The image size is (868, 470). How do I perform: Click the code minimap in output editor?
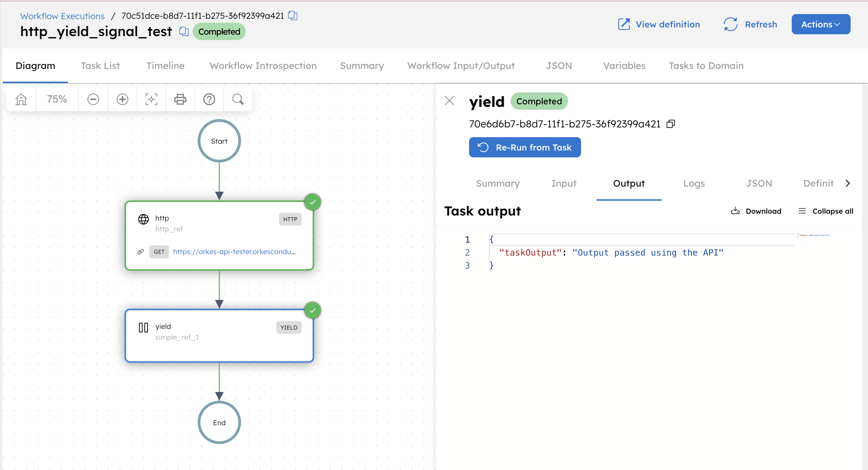coord(814,235)
